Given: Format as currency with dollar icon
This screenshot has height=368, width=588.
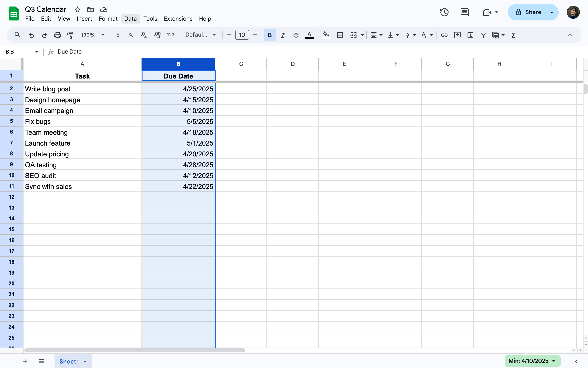Looking at the screenshot, I should click(118, 35).
